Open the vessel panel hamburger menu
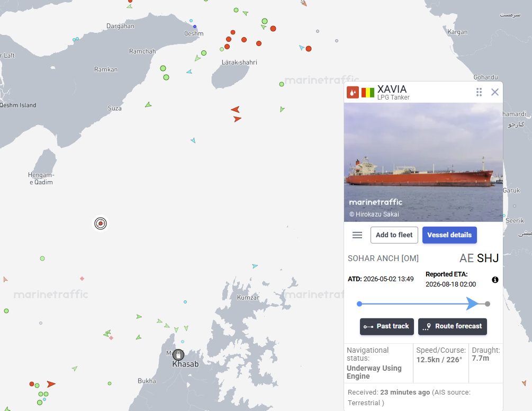 pos(357,235)
